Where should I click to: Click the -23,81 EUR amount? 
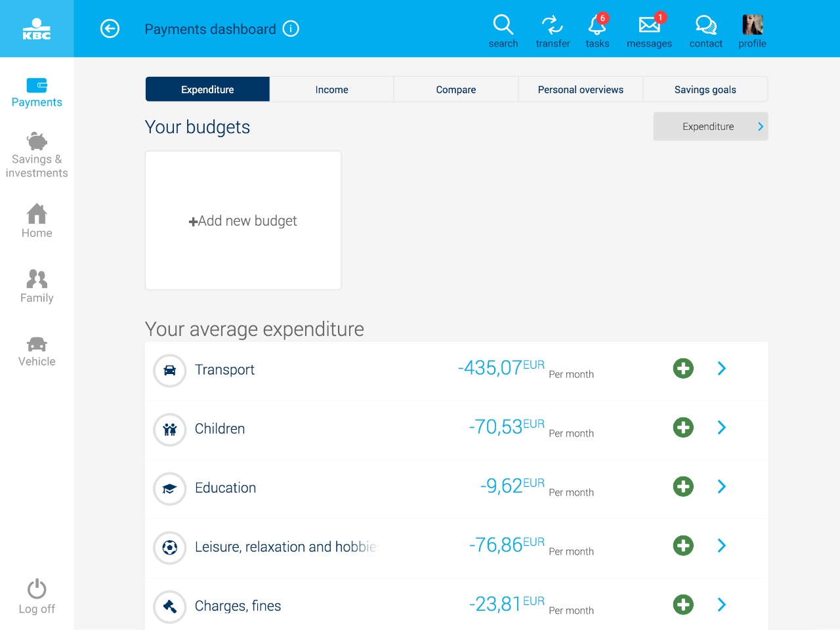(507, 604)
